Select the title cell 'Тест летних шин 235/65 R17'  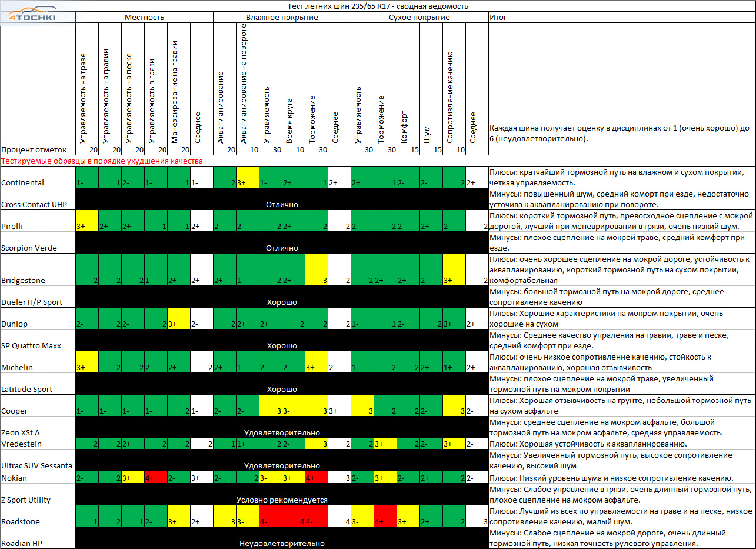tap(378, 6)
